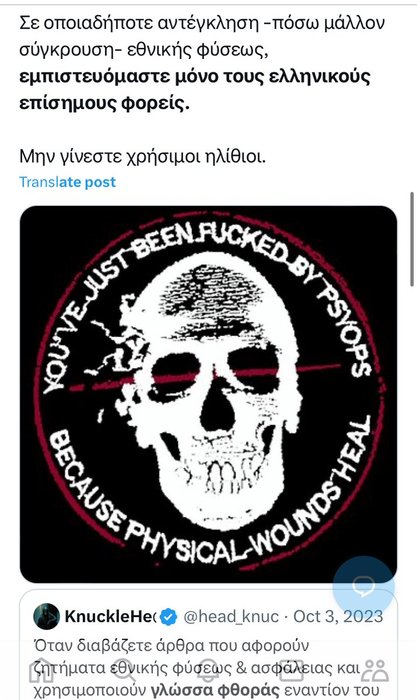
Task: Open the @head_knuc handle in quoted post
Action: (231, 617)
